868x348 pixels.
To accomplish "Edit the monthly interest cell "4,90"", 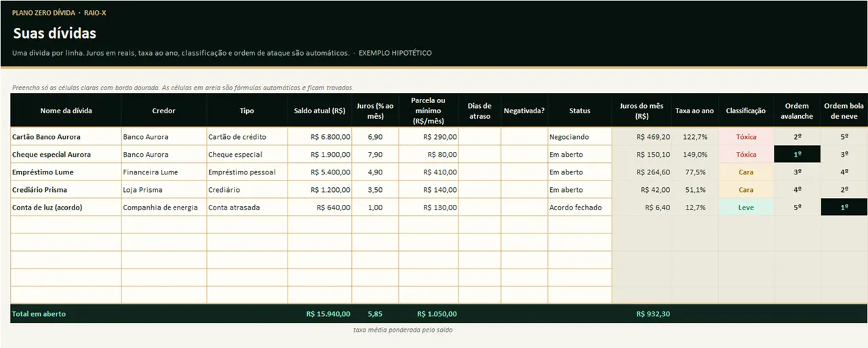I will point(376,172).
